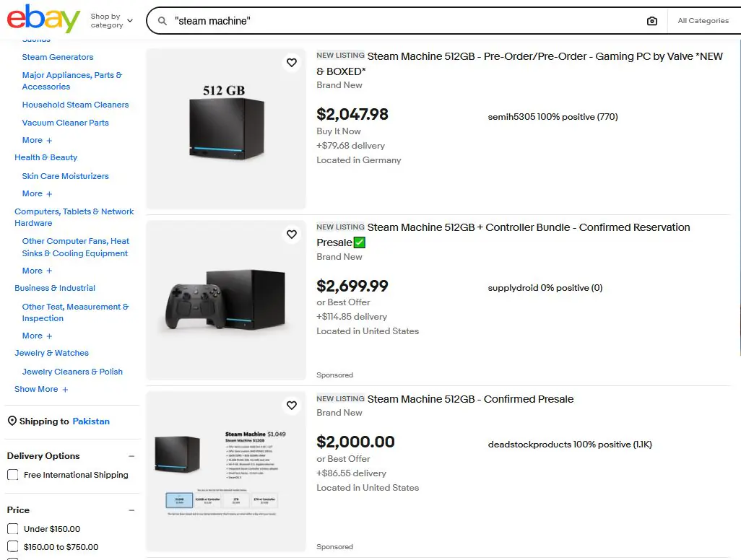This screenshot has height=560, width=741.
Task: Click the $2,047.98 price
Action: pyautogui.click(x=352, y=114)
